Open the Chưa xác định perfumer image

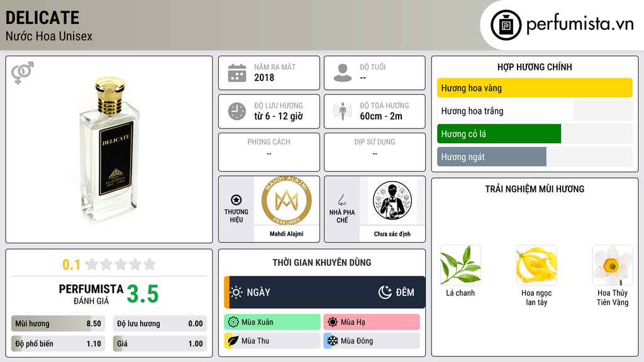pos(392,200)
